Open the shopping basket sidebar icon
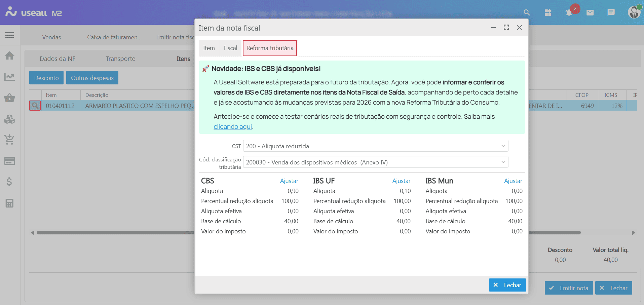644x305 pixels. pos(9,98)
